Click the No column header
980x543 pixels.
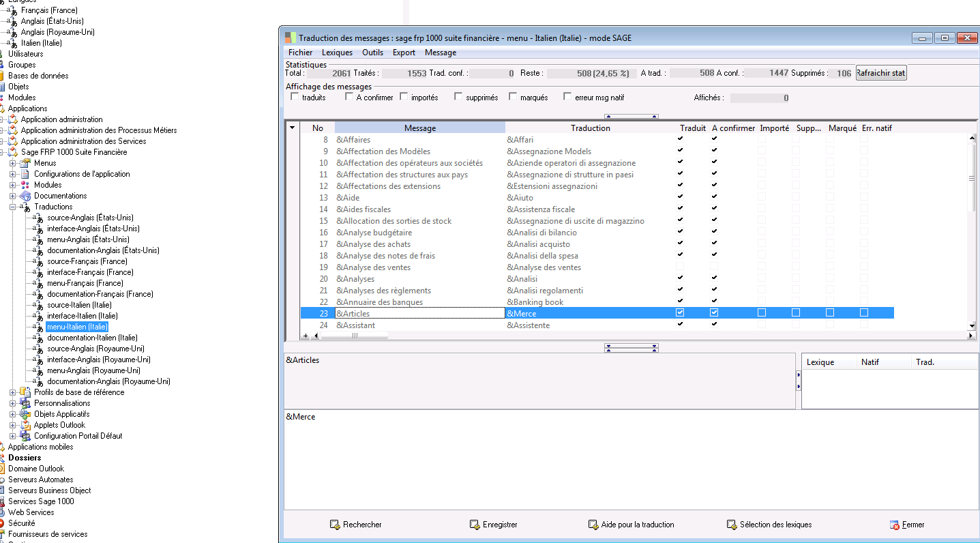318,128
